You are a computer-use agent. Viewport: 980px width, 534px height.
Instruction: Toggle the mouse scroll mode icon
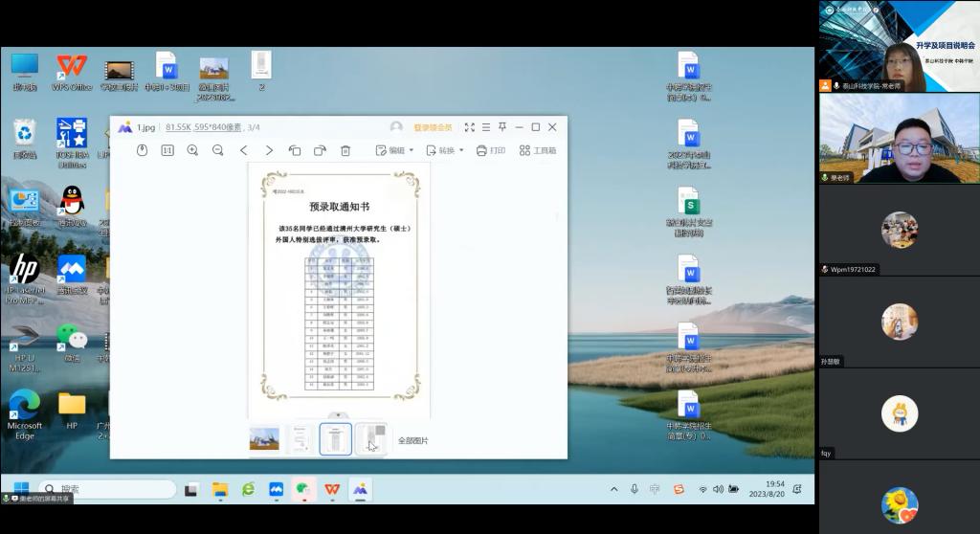pos(142,150)
